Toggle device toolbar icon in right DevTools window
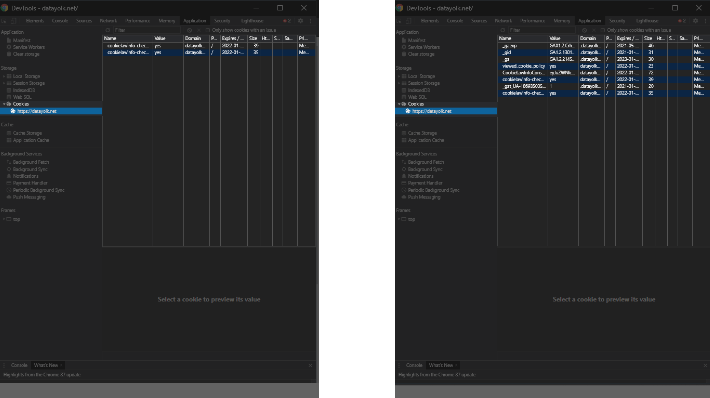Viewport: 710px width, 398px height. [408, 21]
